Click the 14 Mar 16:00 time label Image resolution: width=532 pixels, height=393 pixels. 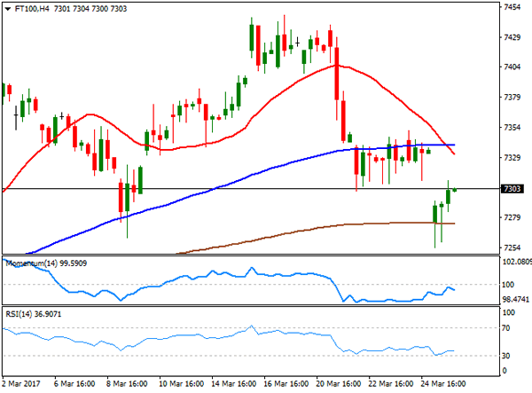tap(233, 384)
